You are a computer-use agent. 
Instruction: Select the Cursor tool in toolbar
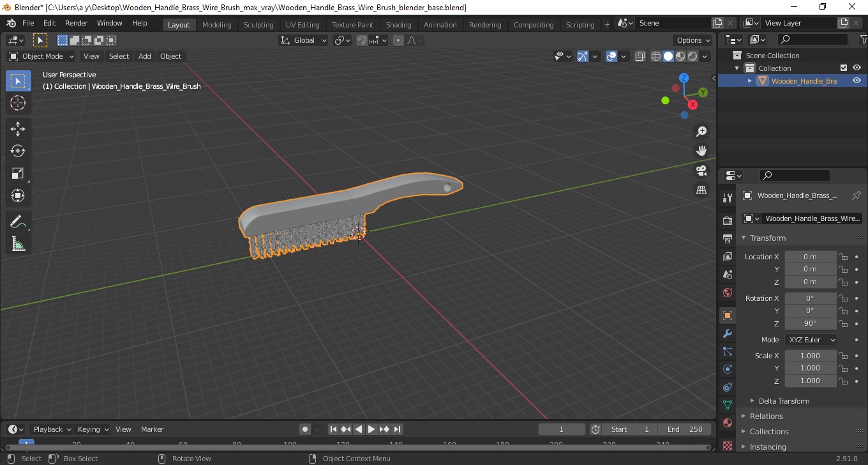click(x=18, y=103)
